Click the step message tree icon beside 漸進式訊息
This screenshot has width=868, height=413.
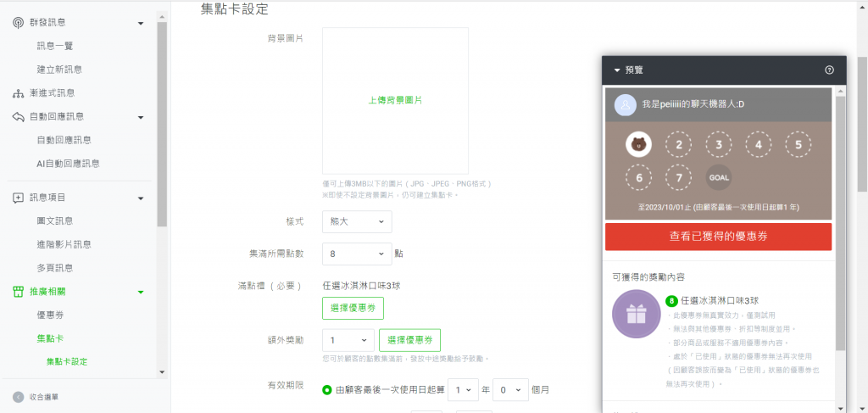point(19,93)
